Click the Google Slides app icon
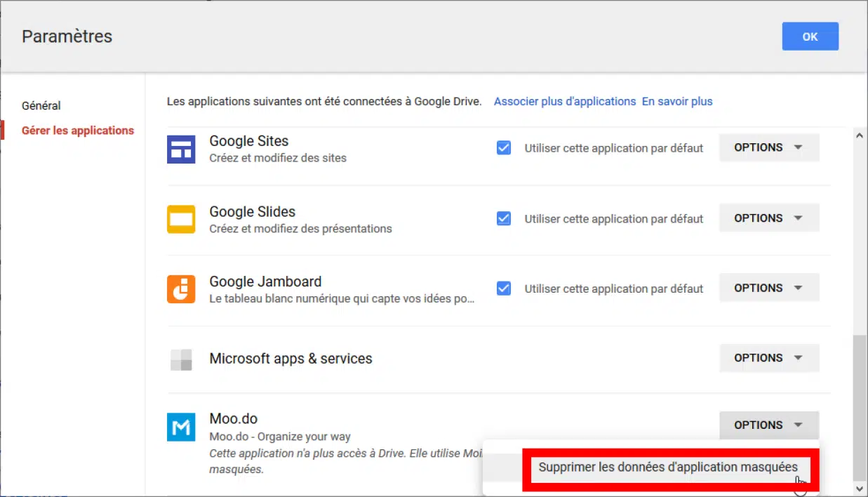The width and height of the screenshot is (868, 497). (181, 219)
